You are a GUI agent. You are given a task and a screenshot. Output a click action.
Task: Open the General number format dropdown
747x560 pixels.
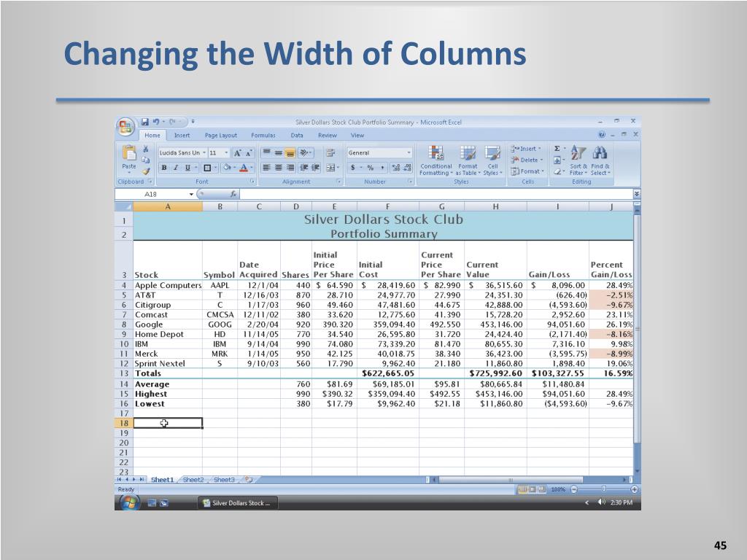tap(409, 153)
